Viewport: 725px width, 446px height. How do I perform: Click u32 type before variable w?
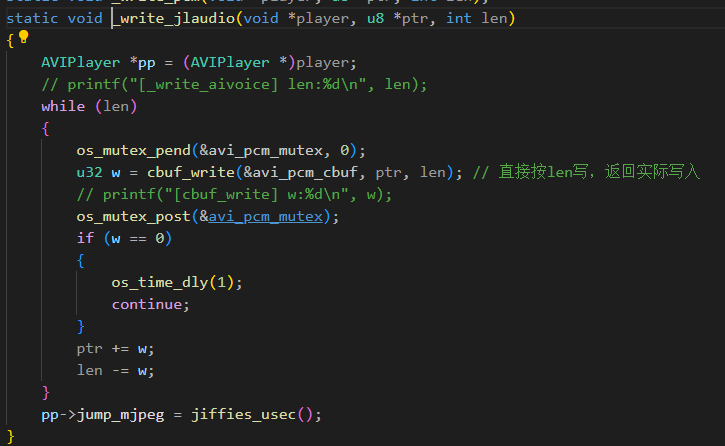point(89,172)
